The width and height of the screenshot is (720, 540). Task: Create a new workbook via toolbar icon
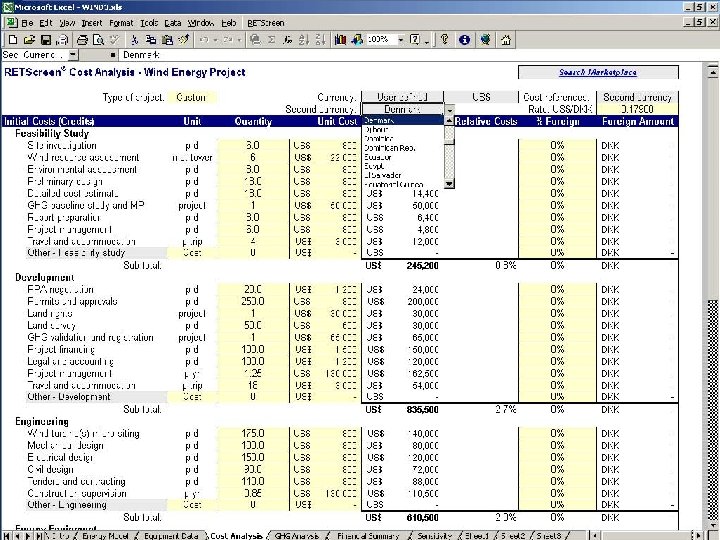point(13,40)
